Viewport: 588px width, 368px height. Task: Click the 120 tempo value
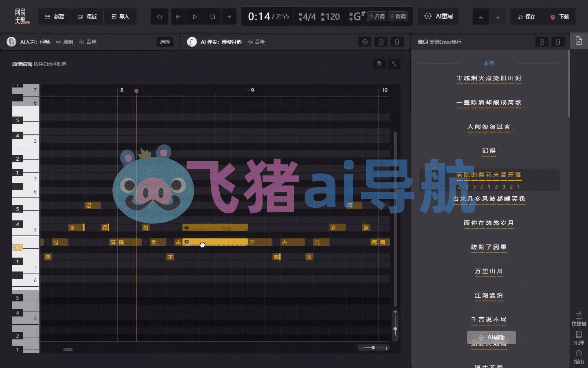(x=332, y=17)
